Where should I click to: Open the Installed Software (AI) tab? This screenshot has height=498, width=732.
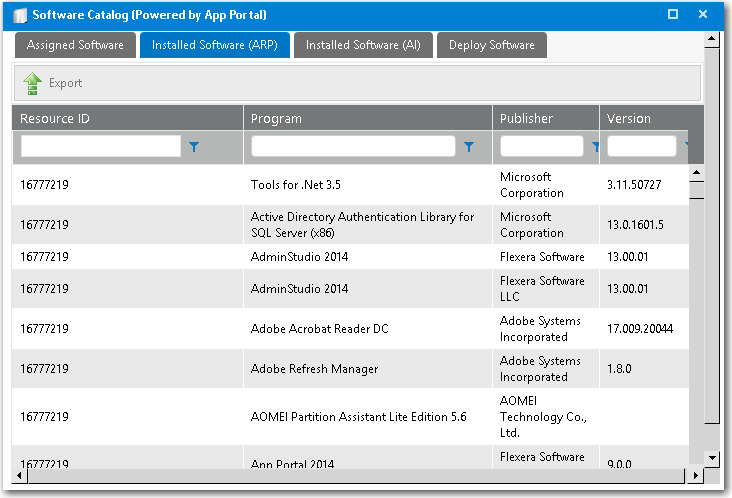(x=362, y=45)
